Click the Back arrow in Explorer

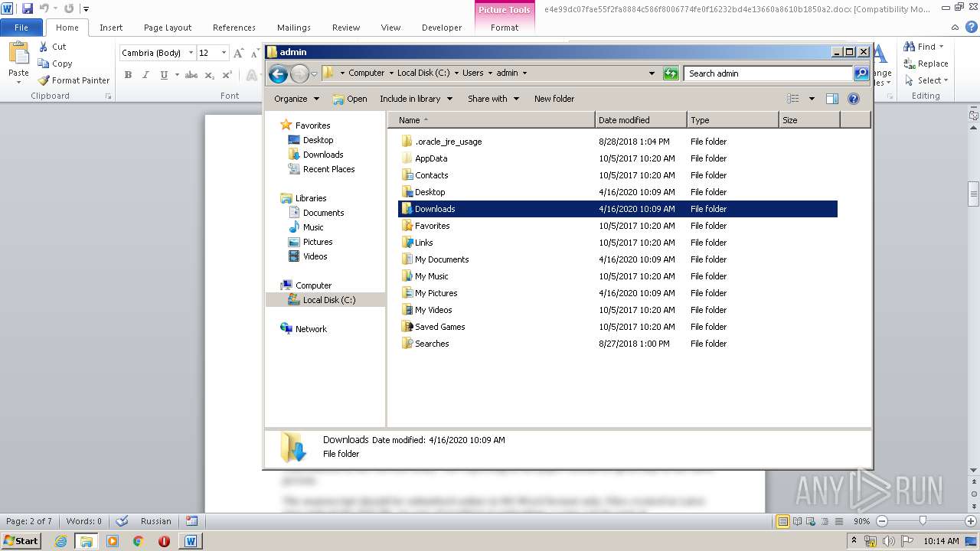click(278, 73)
